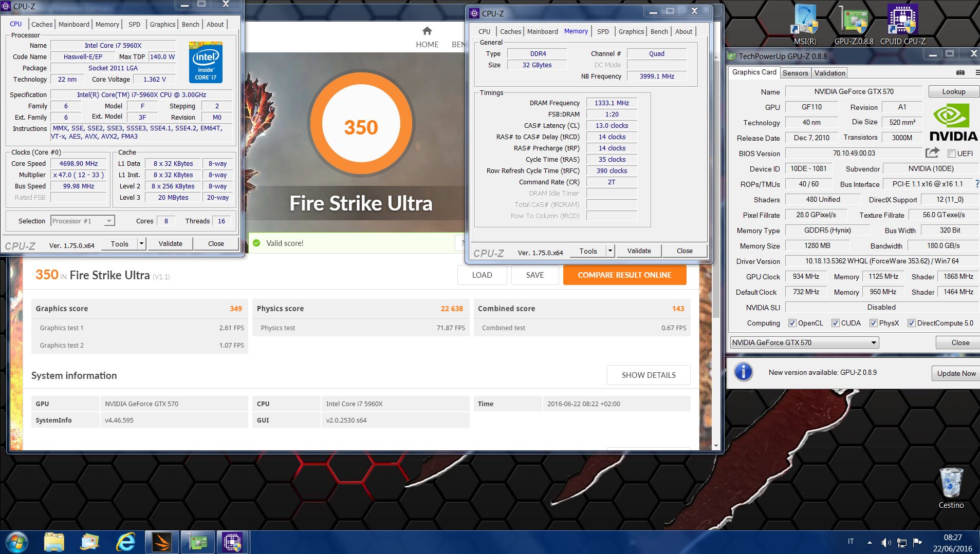The height and width of the screenshot is (554, 980).
Task: Click the Core Speed value 4698.90 MHz
Action: point(78,163)
